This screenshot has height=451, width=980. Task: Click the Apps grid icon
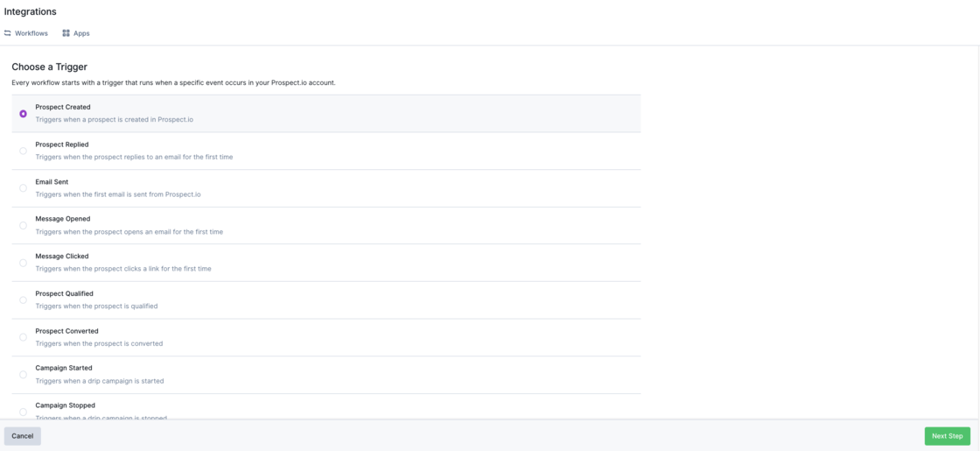tap(66, 33)
